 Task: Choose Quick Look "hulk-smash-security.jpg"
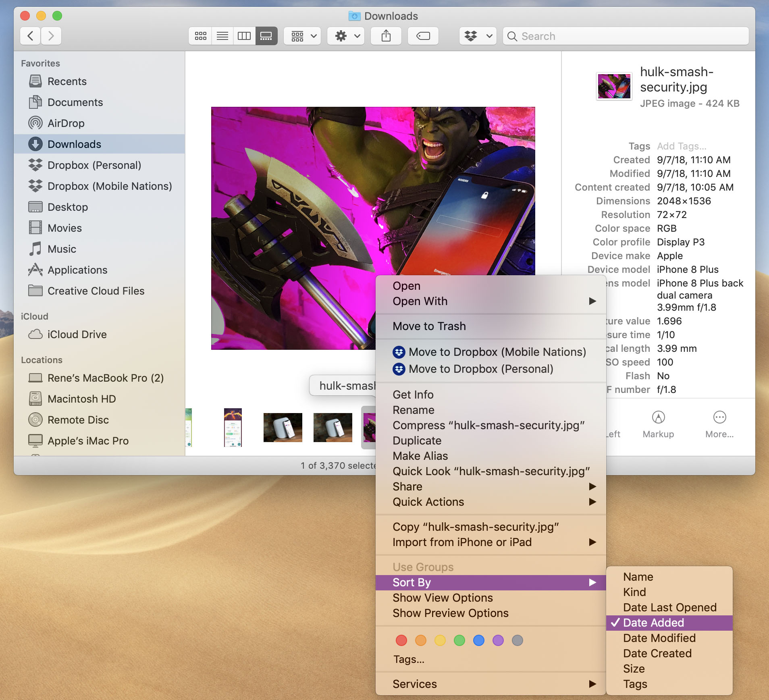pos(490,471)
